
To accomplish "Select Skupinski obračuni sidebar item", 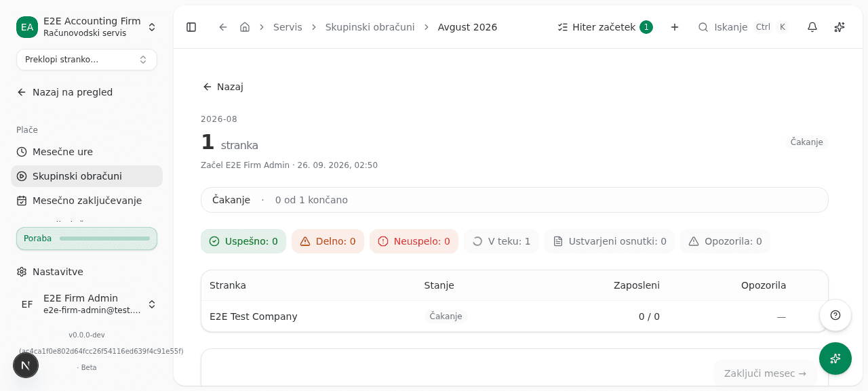I will click(x=87, y=176).
